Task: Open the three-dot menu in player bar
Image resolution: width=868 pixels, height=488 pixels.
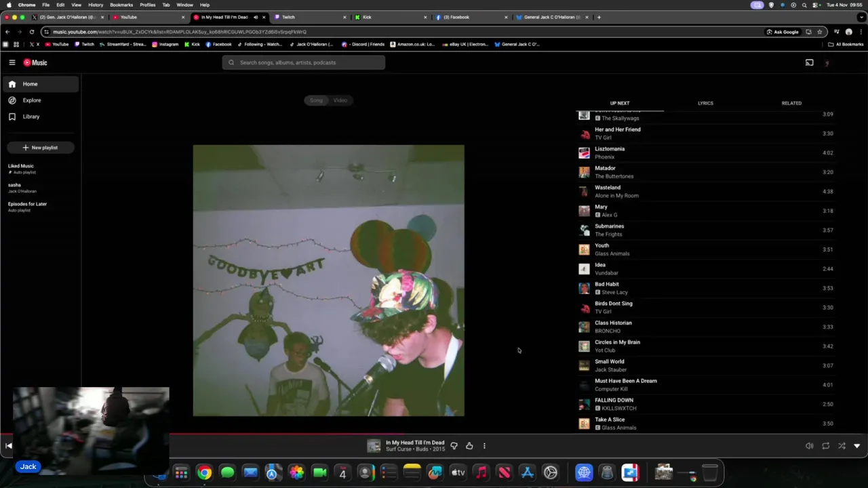Action: click(x=484, y=446)
